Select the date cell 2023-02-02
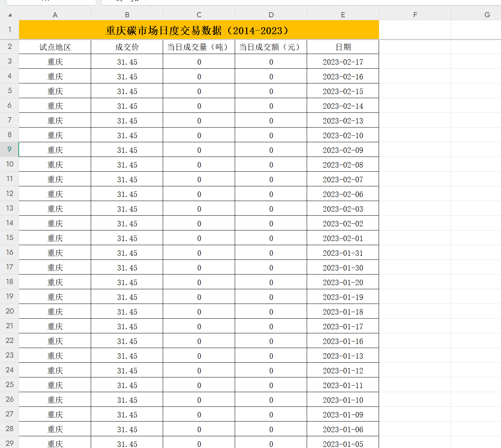Viewport: 501px width, 448px height. point(343,223)
